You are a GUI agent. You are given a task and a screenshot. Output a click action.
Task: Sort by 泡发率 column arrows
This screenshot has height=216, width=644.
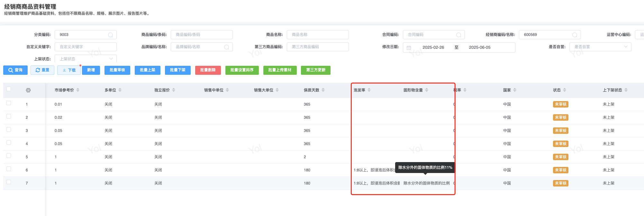coord(369,90)
